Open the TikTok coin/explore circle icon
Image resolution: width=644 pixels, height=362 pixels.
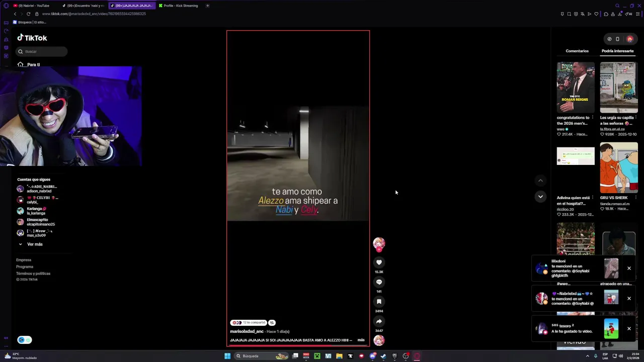[609, 39]
